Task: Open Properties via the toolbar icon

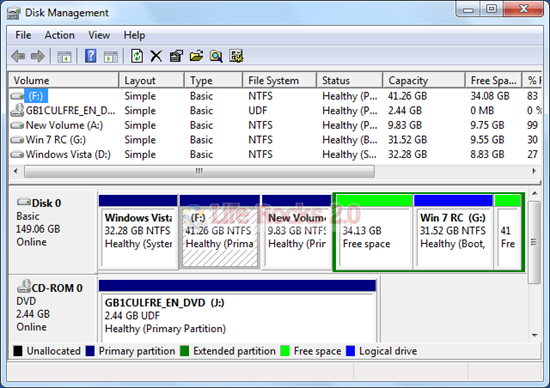Action: pos(176,56)
